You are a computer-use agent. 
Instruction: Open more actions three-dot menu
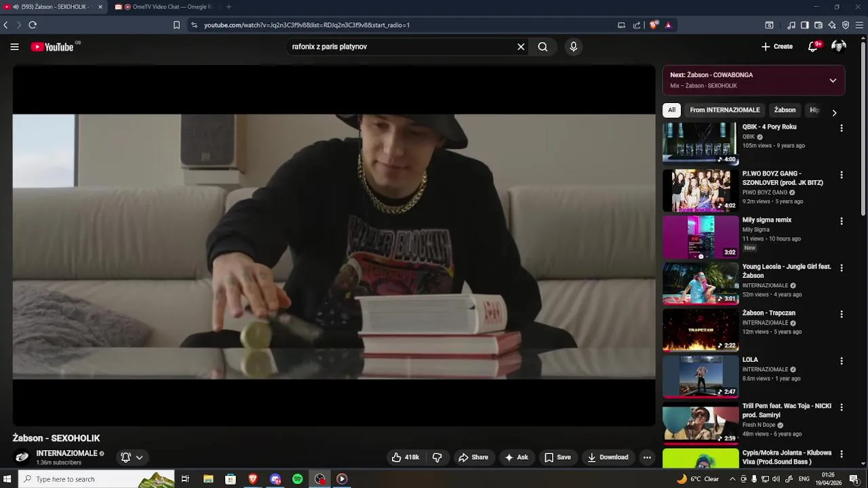647,457
